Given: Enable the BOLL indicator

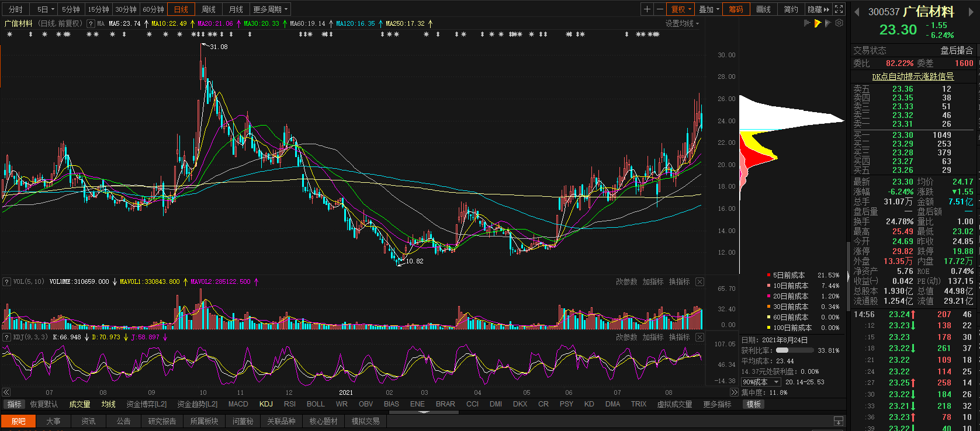Looking at the screenshot, I should (316, 404).
